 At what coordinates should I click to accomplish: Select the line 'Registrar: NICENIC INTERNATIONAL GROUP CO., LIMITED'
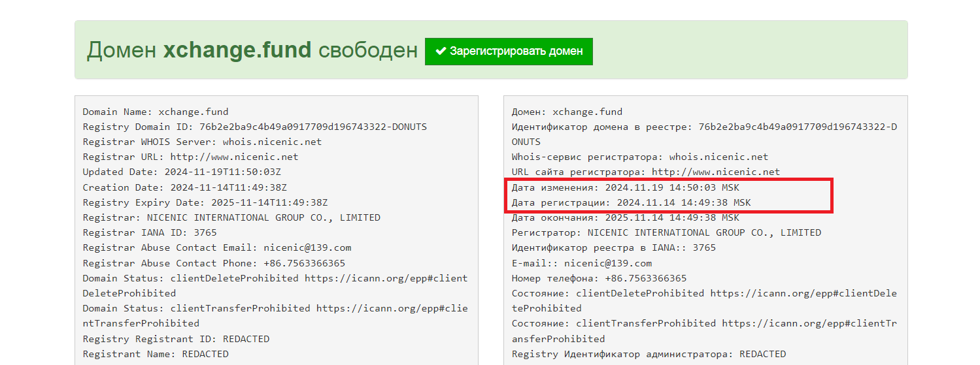231,217
